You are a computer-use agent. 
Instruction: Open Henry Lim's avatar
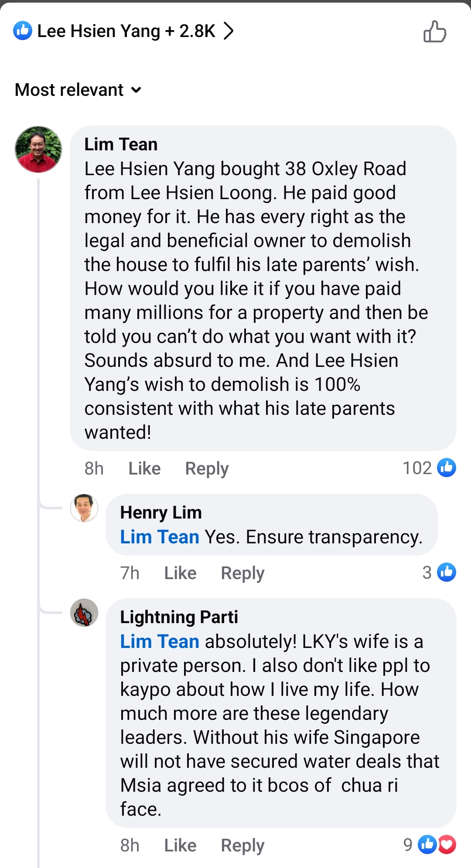[x=84, y=508]
